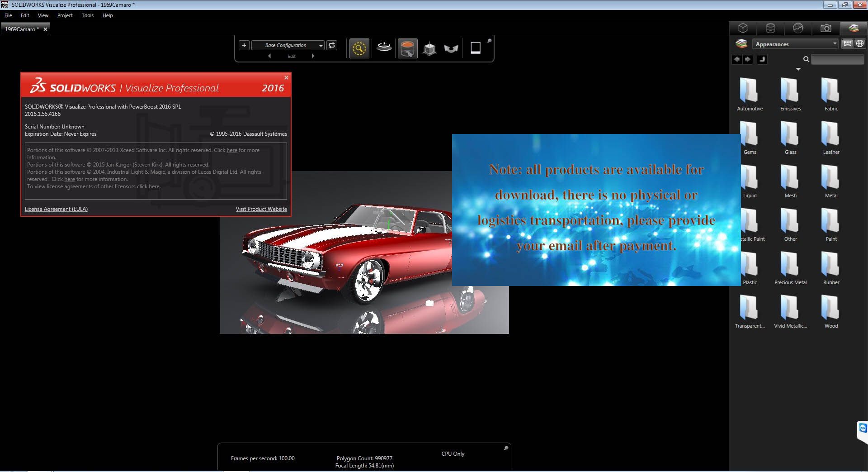Switch to the Scenes globe-chart tab
Viewport: 868px width, 472px height.
coord(798,28)
